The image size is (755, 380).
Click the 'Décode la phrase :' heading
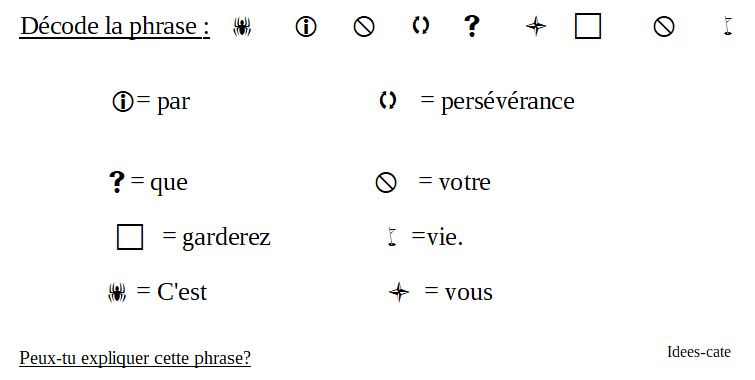point(115,26)
